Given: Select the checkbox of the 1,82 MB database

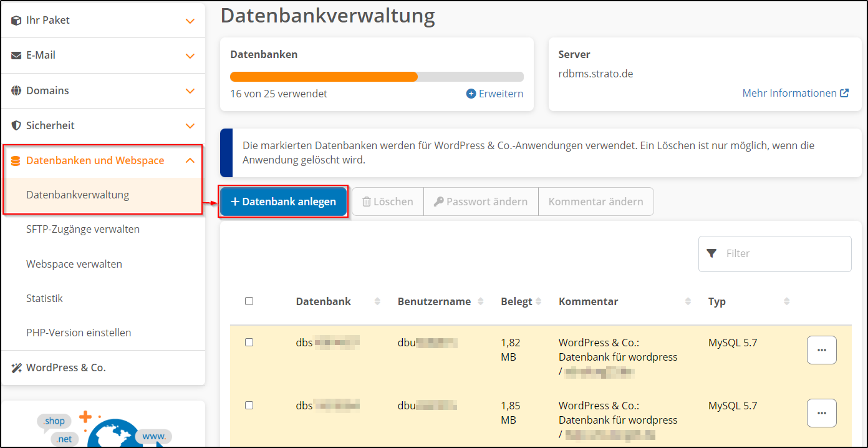Looking at the screenshot, I should (249, 342).
